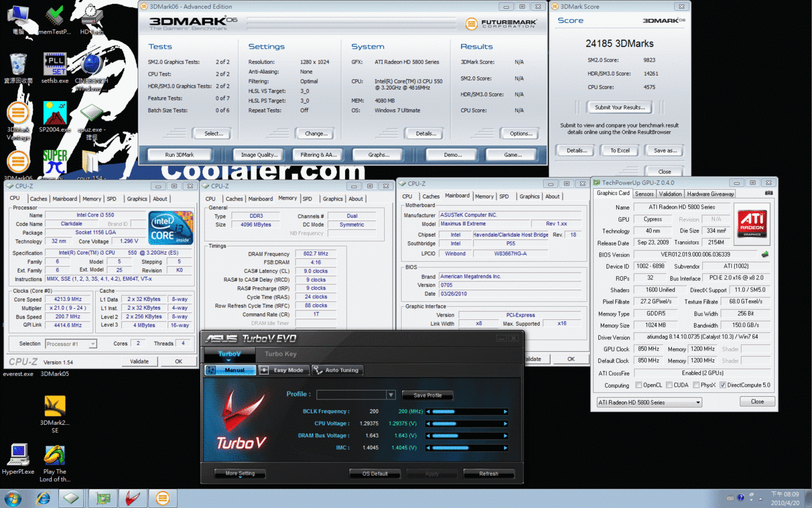Open SPD tab in CPU-Z Memory window
This screenshot has height=508, width=812.
pyautogui.click(x=307, y=199)
